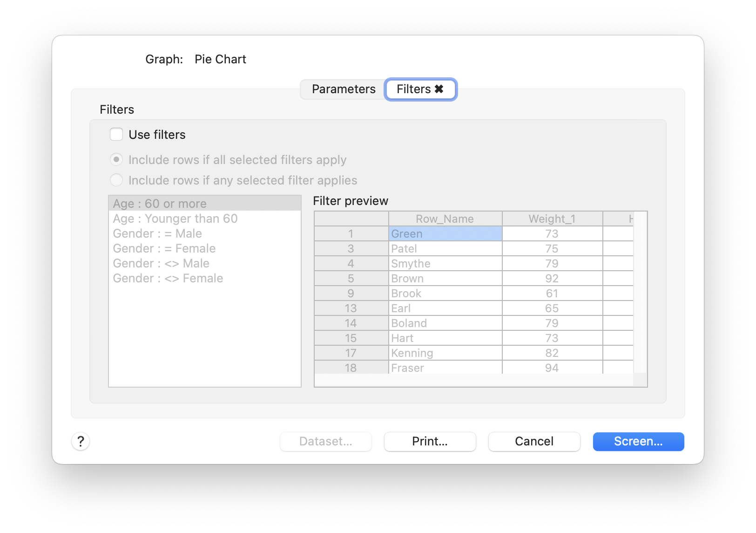This screenshot has height=533, width=756.
Task: Click the X icon on the Filters tab
Action: point(439,89)
